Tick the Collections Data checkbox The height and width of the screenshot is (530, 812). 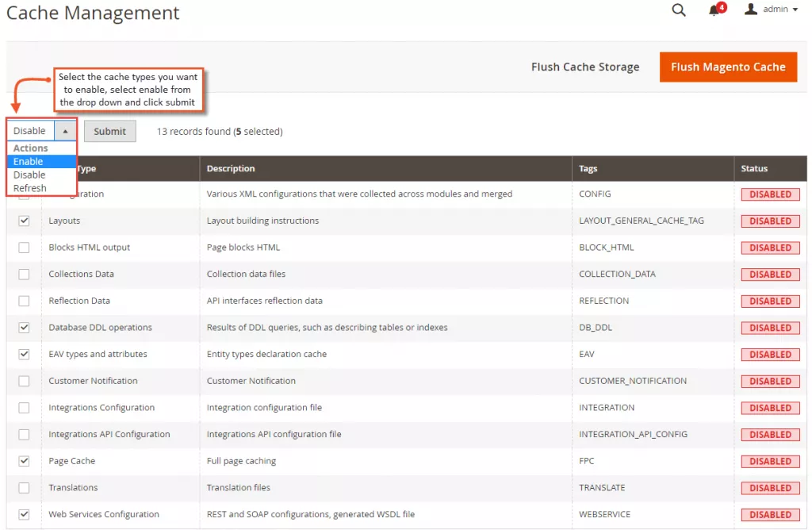(x=24, y=275)
